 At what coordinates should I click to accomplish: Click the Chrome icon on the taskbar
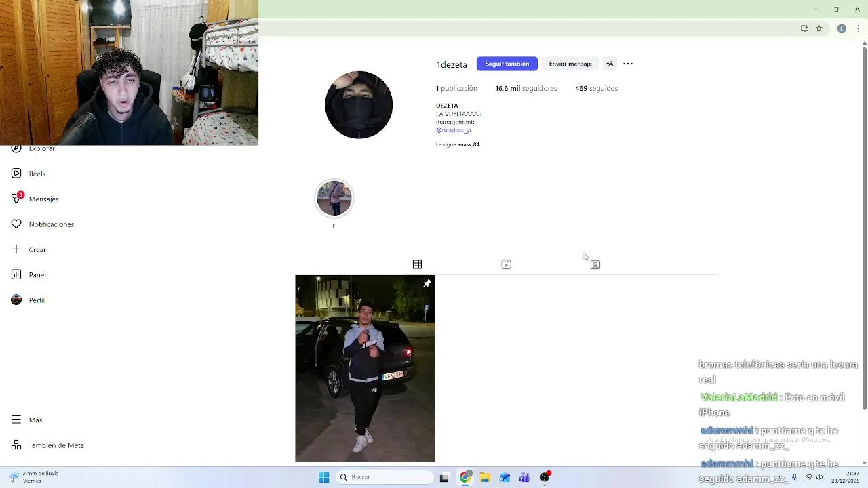(465, 478)
